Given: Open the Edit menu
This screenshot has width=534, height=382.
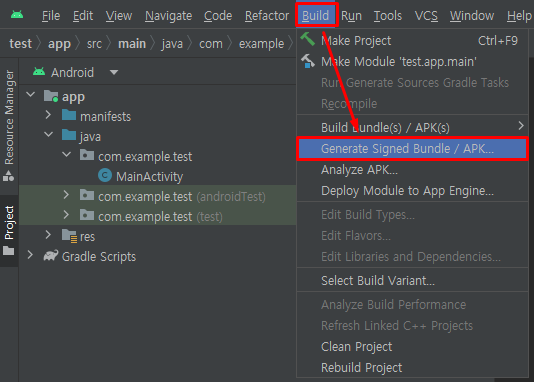Looking at the screenshot, I should click(83, 16).
